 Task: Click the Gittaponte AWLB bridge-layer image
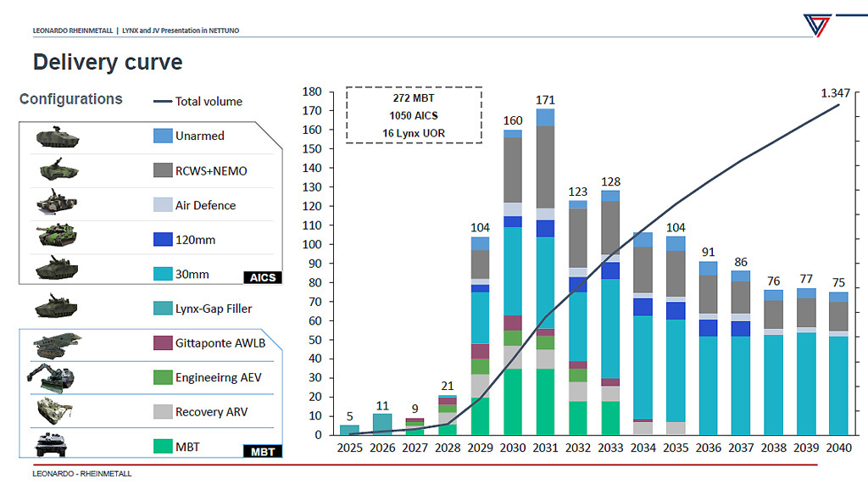click(58, 344)
